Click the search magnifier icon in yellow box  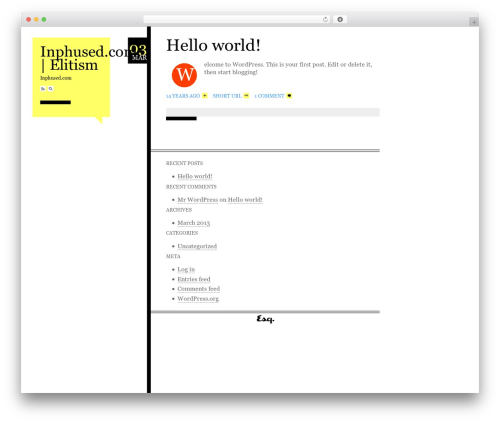coord(51,89)
